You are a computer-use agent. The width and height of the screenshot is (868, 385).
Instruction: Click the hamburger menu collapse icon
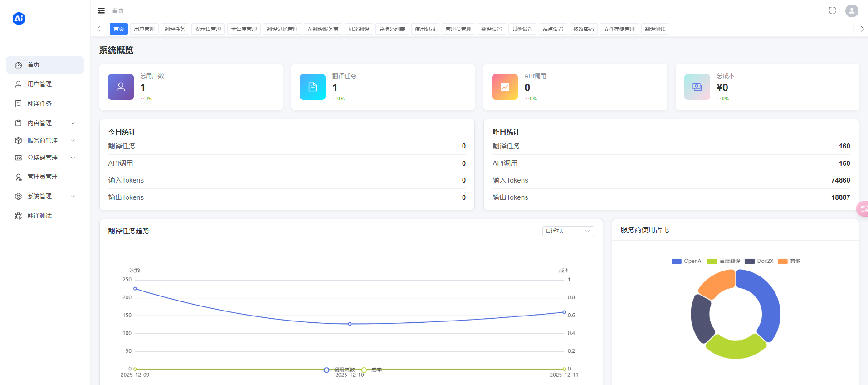[x=102, y=10]
